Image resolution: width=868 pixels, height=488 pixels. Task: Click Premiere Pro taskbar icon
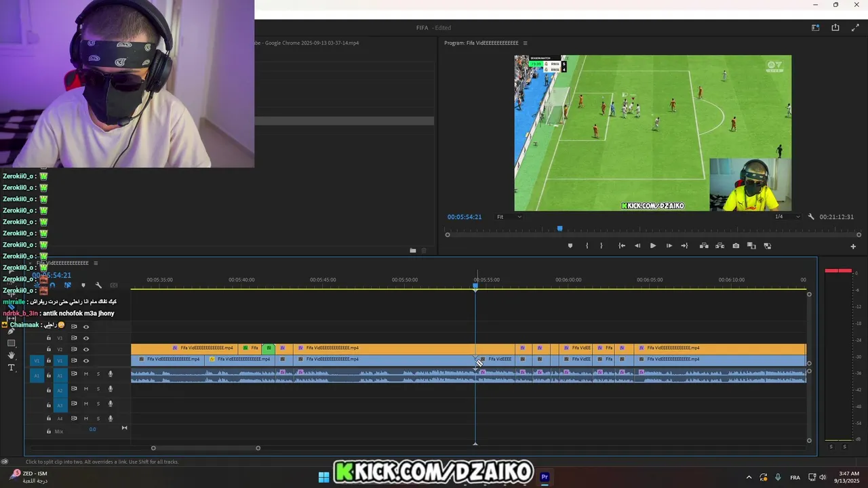coord(544,477)
